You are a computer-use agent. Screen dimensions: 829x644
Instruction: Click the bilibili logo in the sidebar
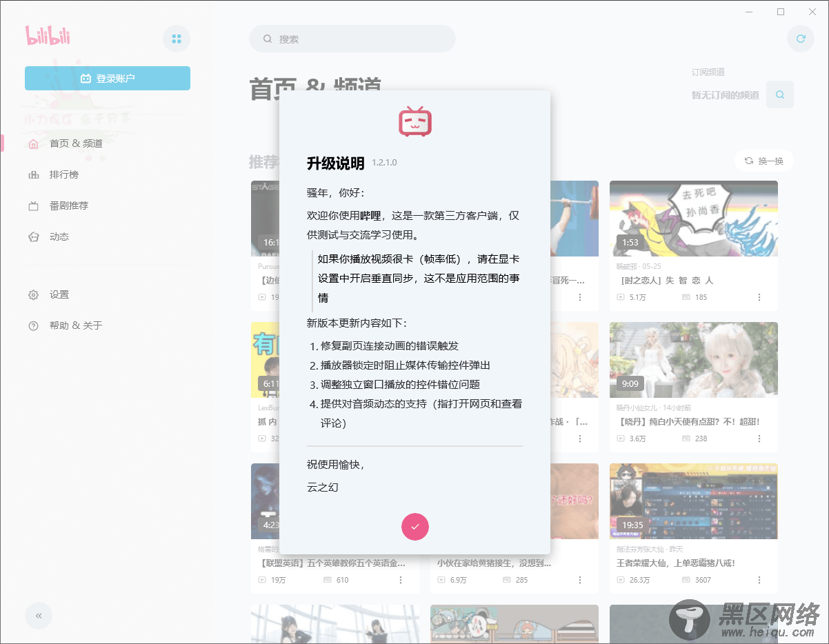[x=48, y=35]
